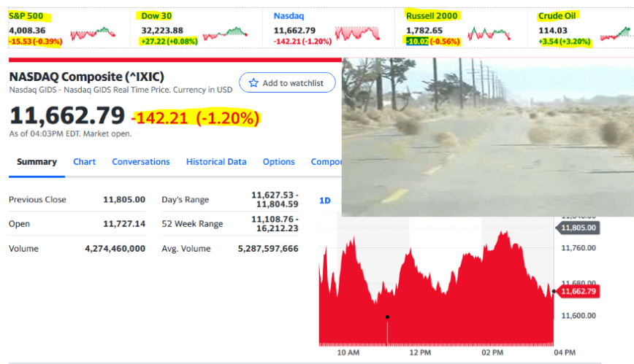Open the Crude Oil link

(557, 16)
